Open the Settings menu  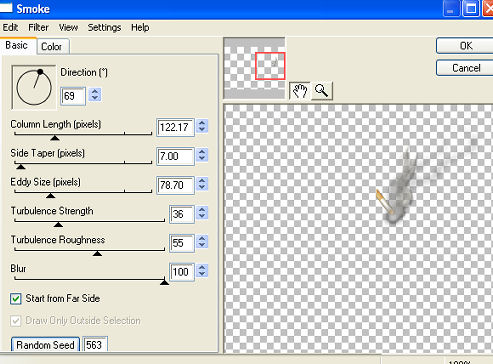click(x=104, y=27)
